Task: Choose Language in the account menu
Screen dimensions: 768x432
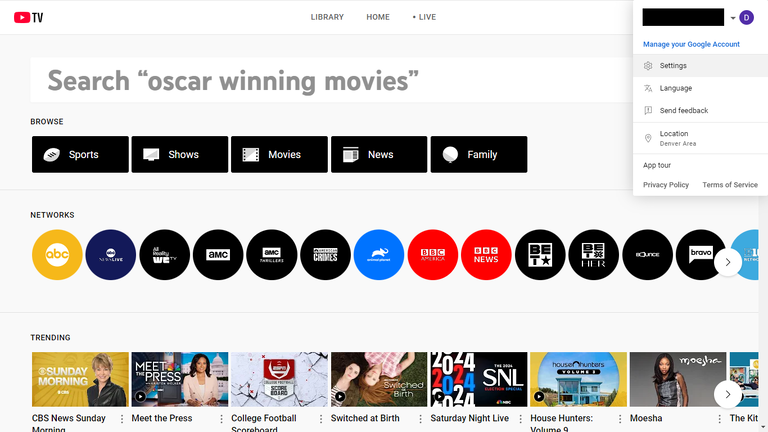Action: tap(700, 88)
